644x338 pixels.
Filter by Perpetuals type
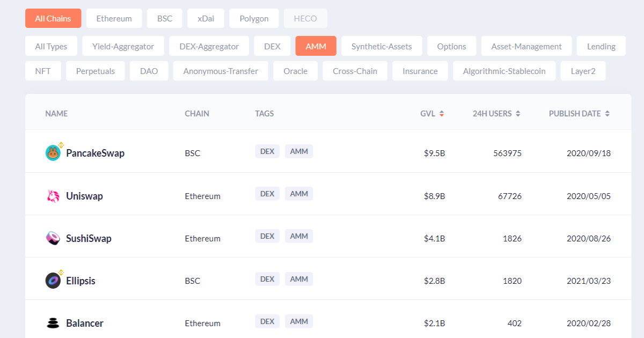[x=96, y=71]
